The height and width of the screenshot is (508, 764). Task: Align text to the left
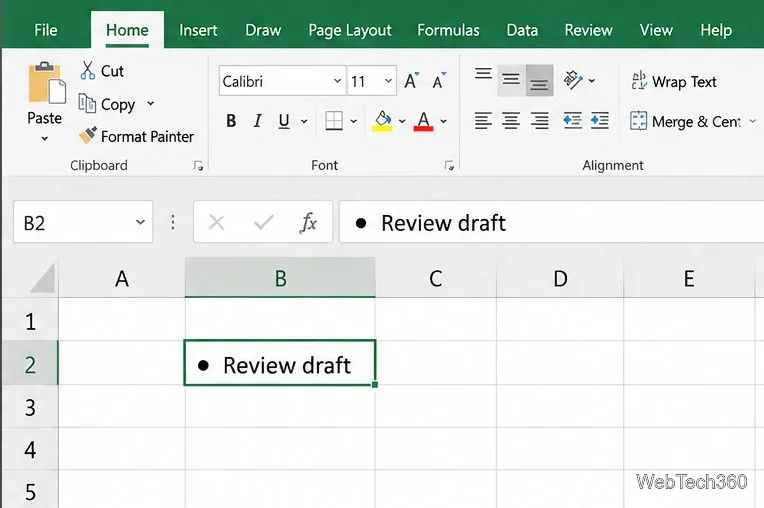(483, 120)
